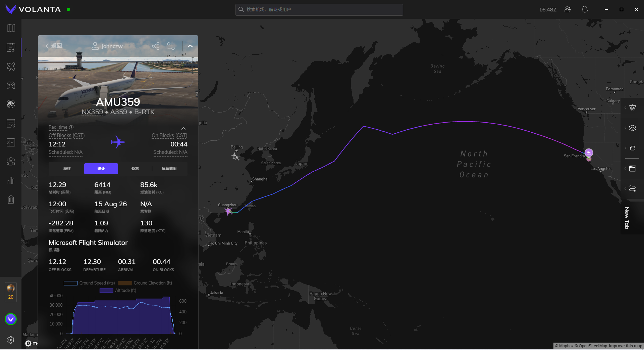
Task: Click the Real time help question mark
Action: tap(71, 127)
